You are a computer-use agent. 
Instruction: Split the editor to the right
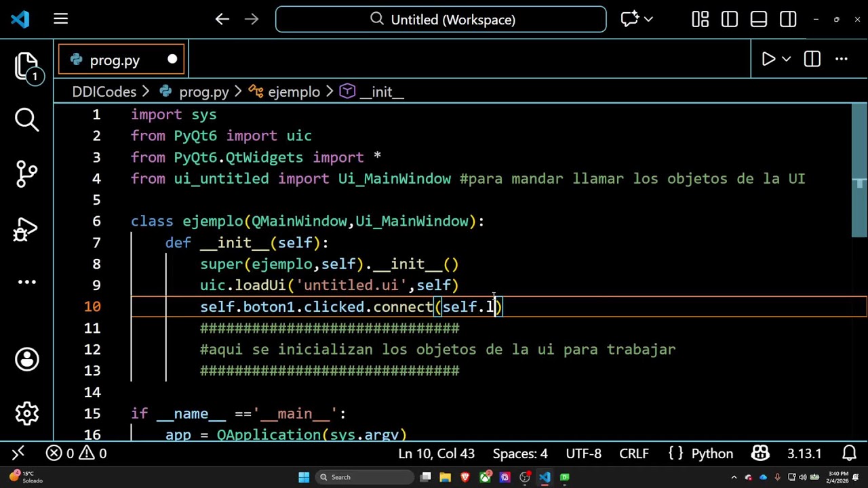(x=812, y=60)
